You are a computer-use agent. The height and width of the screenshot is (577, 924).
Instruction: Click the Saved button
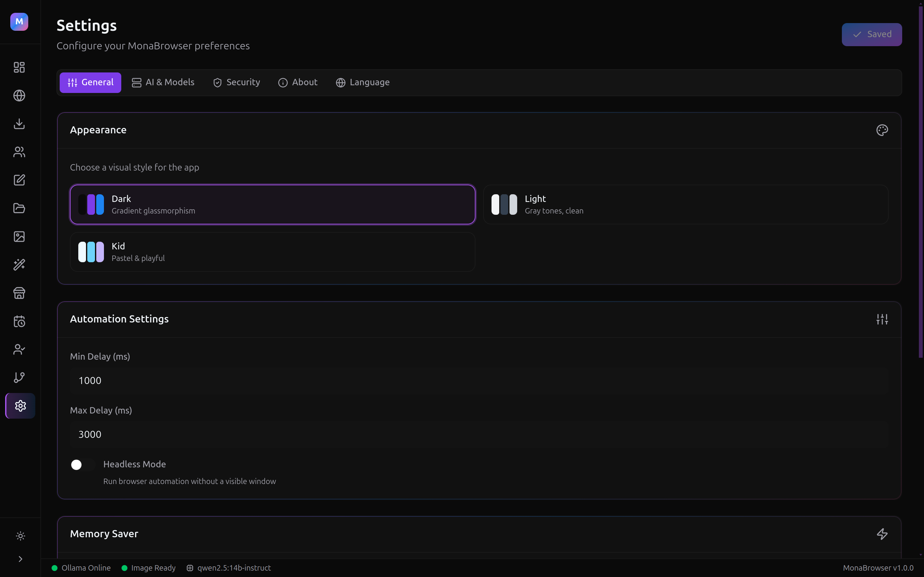point(872,34)
